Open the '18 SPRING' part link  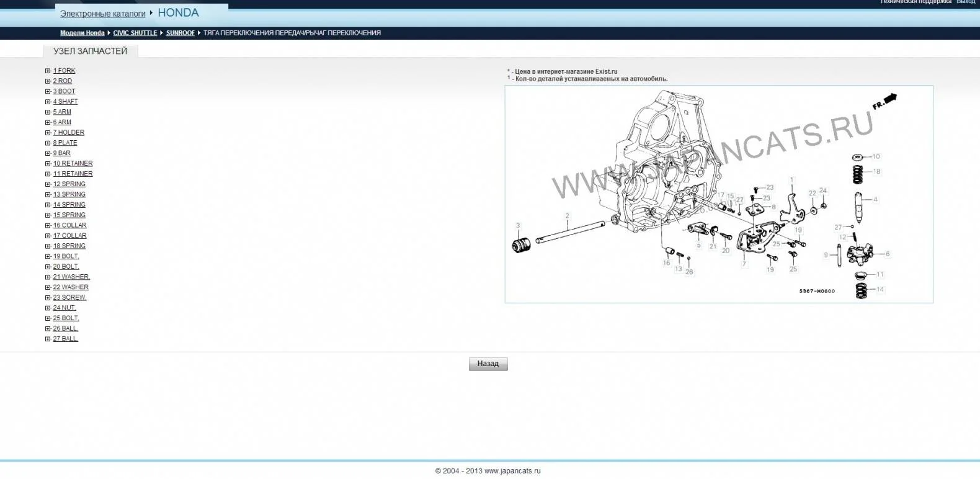[x=69, y=246]
